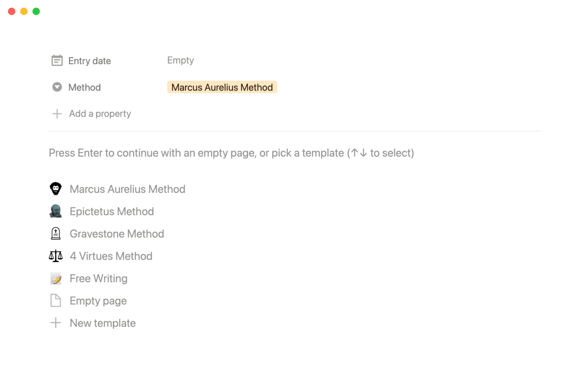Click the balance scales icon
588x368 pixels.
click(x=56, y=256)
